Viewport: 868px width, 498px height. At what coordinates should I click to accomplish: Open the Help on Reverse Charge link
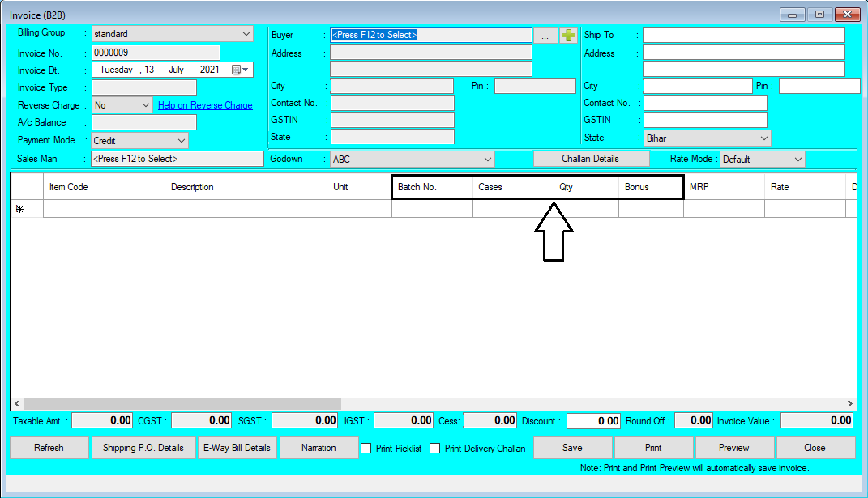tap(205, 104)
